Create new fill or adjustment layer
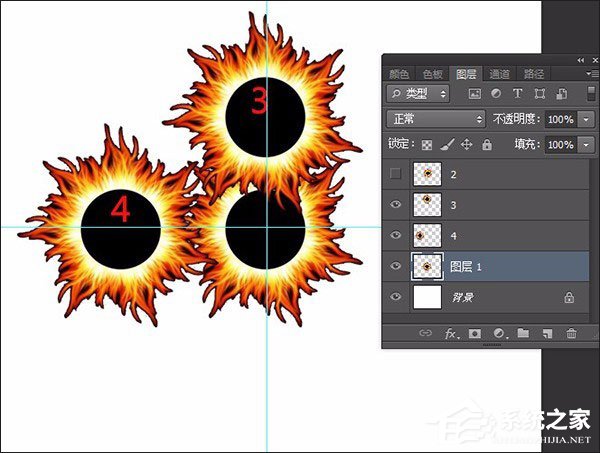This screenshot has width=600, height=453. (499, 334)
